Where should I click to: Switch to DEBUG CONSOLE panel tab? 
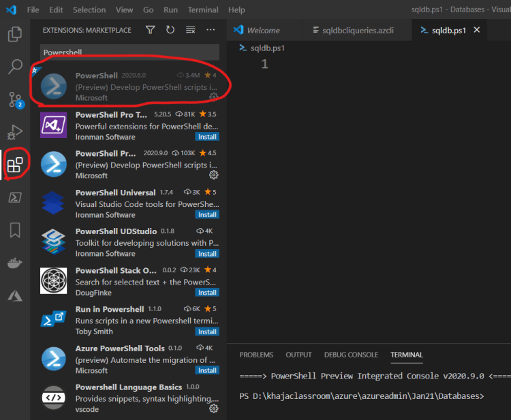point(351,355)
